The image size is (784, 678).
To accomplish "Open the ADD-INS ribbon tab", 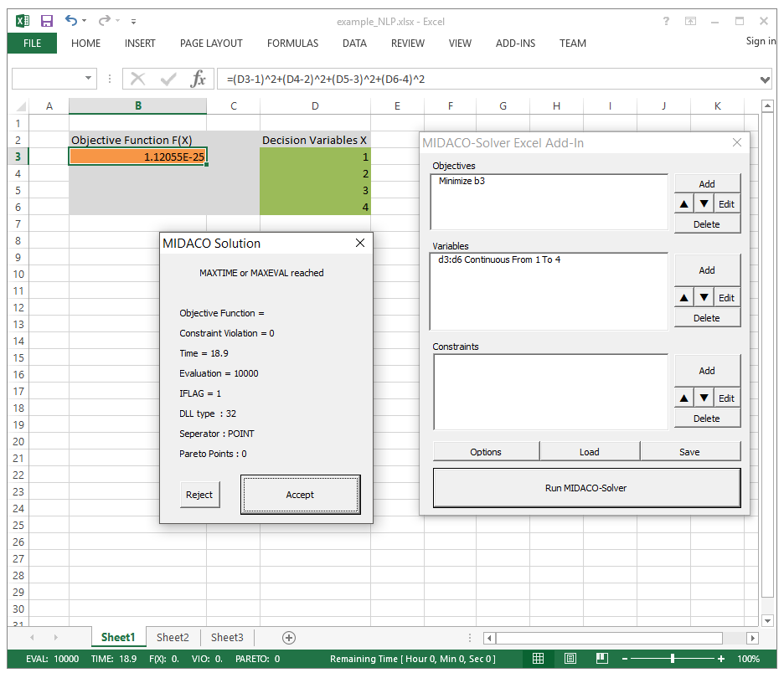I will [515, 44].
